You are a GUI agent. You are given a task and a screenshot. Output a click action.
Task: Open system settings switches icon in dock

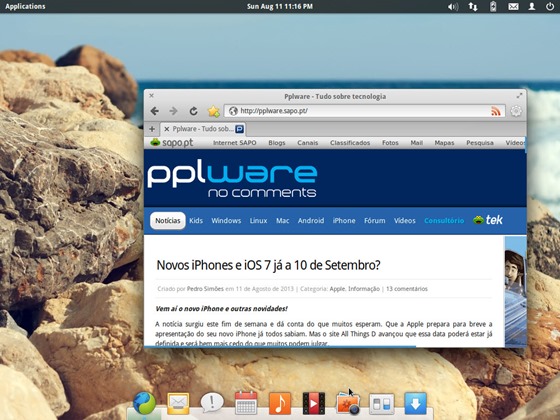(x=381, y=404)
